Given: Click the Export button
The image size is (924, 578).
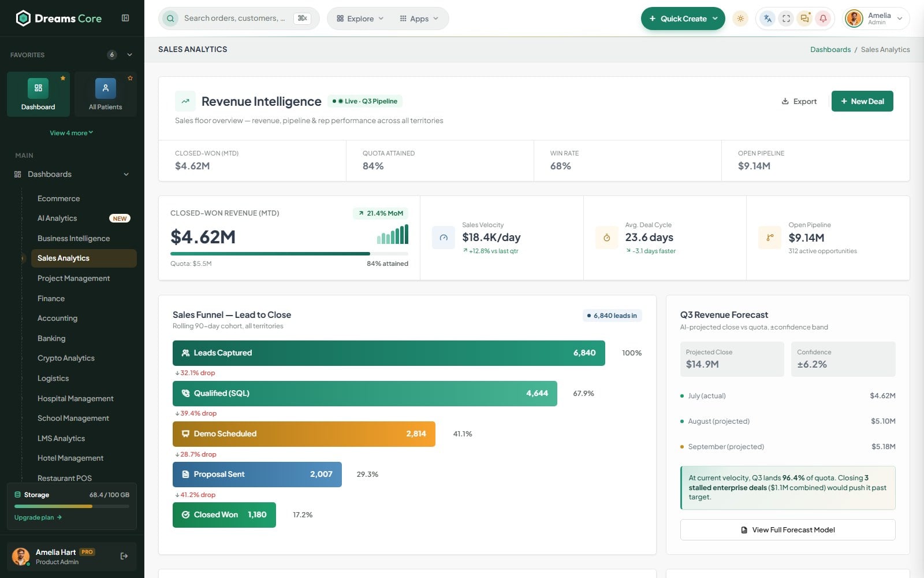Looking at the screenshot, I should pyautogui.click(x=799, y=101).
